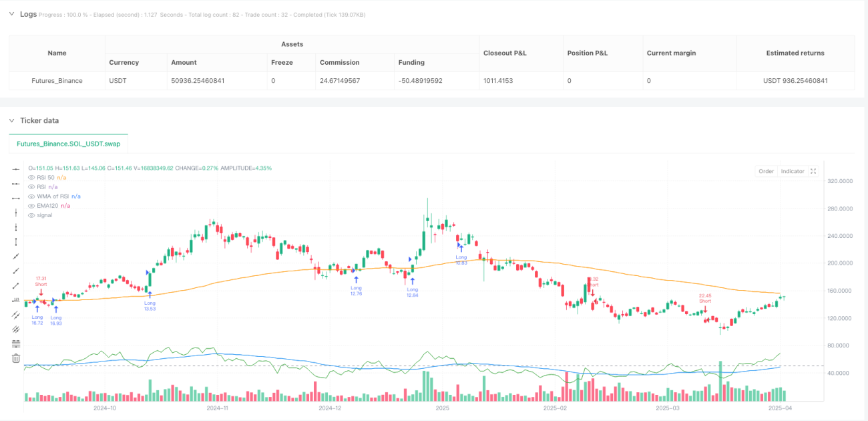Image resolution: width=868 pixels, height=421 pixels.
Task: Click the Order button on chart
Action: (x=766, y=171)
